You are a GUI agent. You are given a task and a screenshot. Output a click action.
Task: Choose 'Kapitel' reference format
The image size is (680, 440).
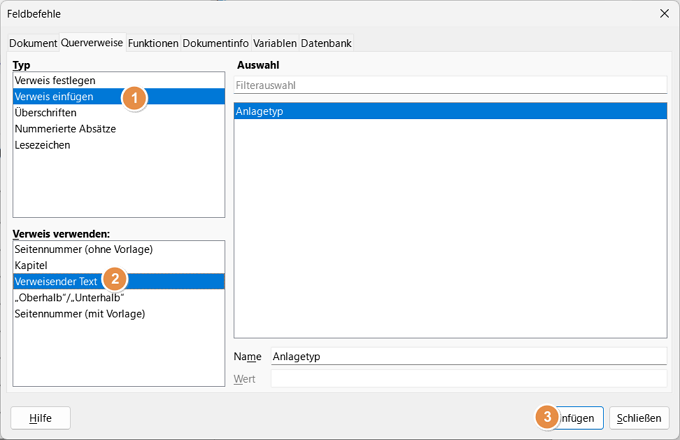coord(31,265)
